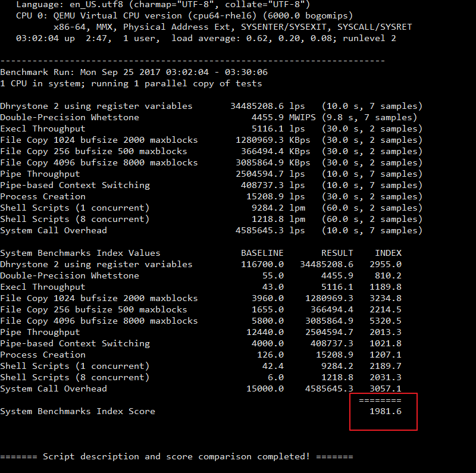Click the index value 3234.8
Screen dimensions: 476x473
tap(386, 298)
